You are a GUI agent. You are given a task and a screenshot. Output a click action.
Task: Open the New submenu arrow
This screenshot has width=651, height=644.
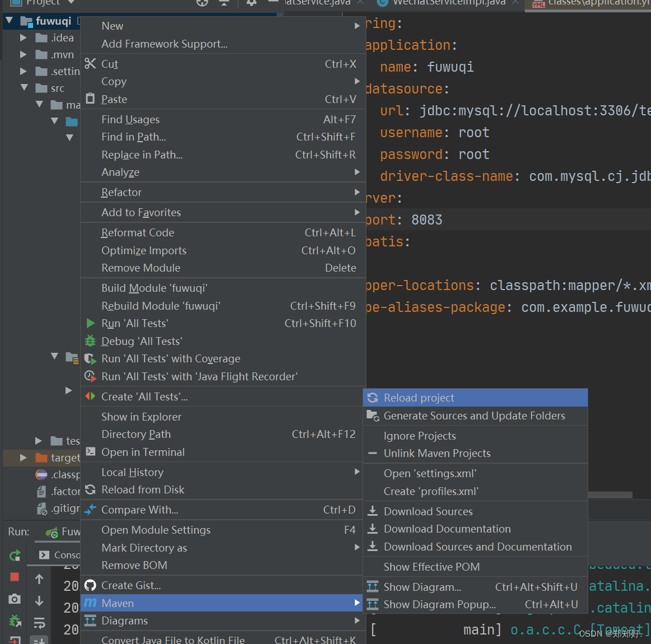pyautogui.click(x=357, y=25)
